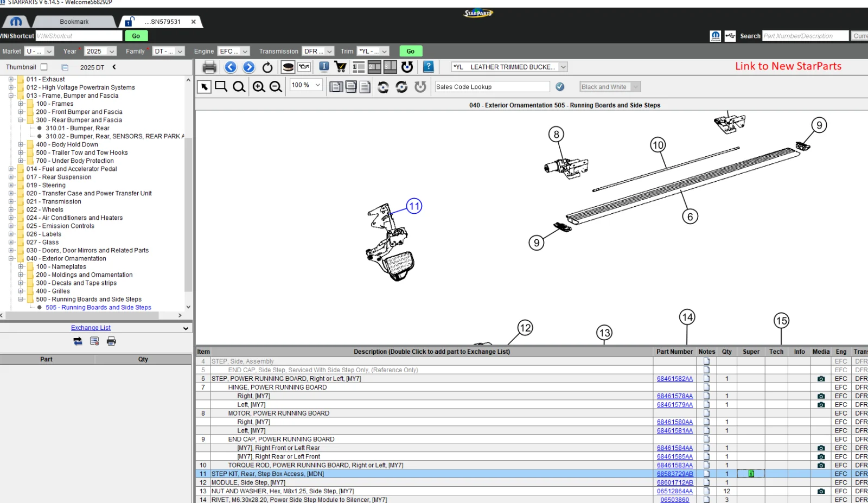Click camera icon for part 68461582AA
This screenshot has width=868, height=503.
tap(821, 379)
